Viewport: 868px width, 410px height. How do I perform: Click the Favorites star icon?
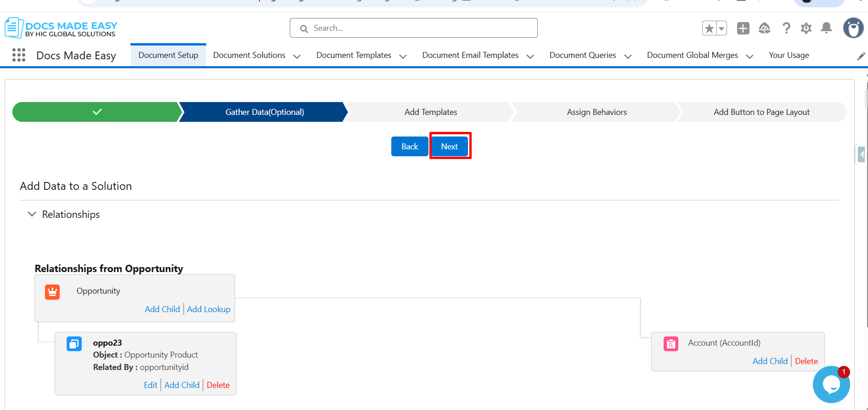click(x=709, y=28)
